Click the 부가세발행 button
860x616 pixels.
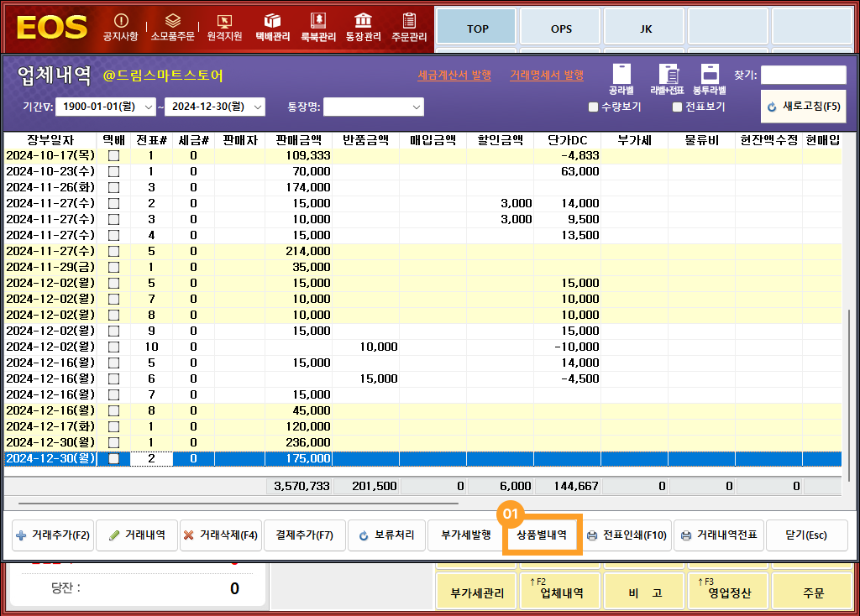[466, 535]
